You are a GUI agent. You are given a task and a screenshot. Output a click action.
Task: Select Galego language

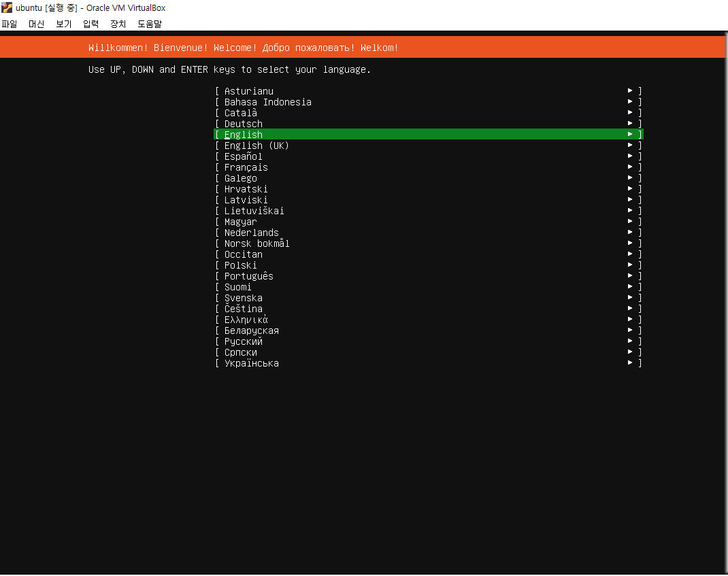429,177
